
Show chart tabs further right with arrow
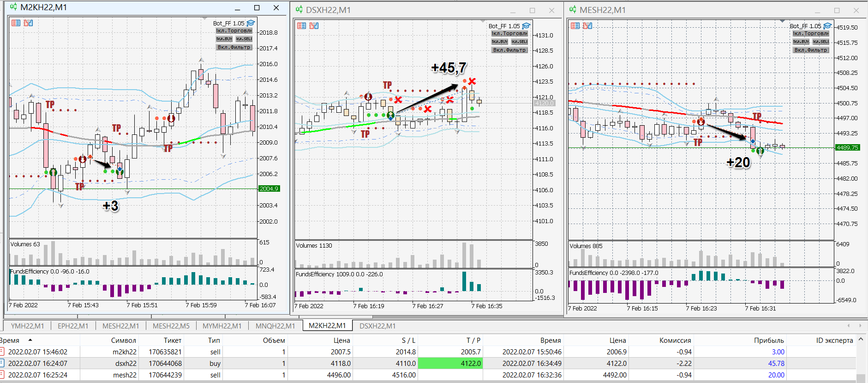pyautogui.click(x=860, y=326)
